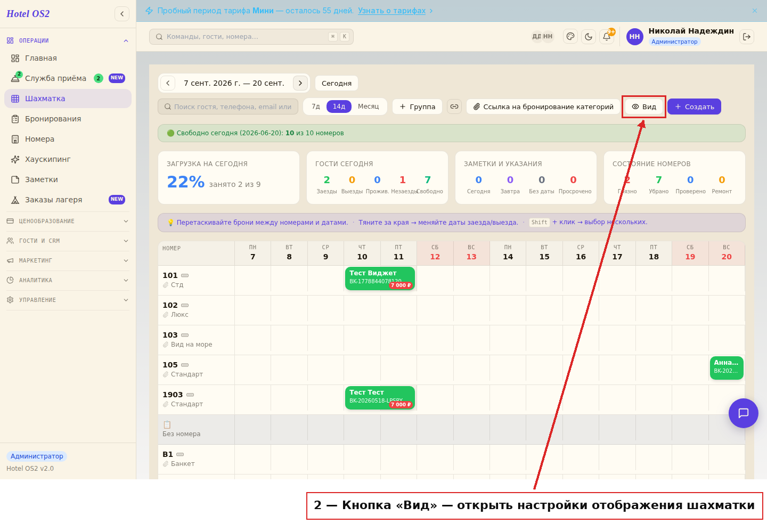The image size is (767, 532).
Task: Open the Узнать о тарифах link
Action: (x=391, y=11)
